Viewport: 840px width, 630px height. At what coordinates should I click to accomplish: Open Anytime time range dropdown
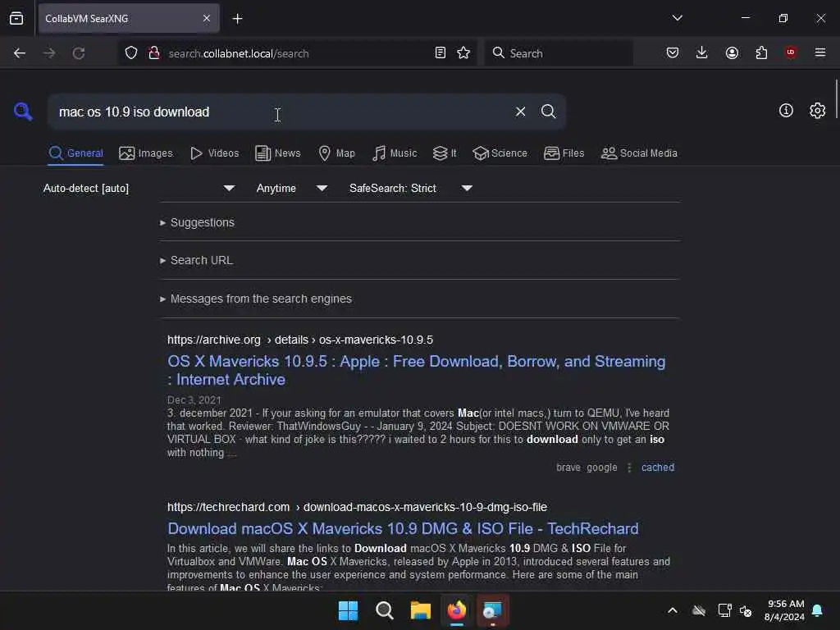click(x=291, y=188)
